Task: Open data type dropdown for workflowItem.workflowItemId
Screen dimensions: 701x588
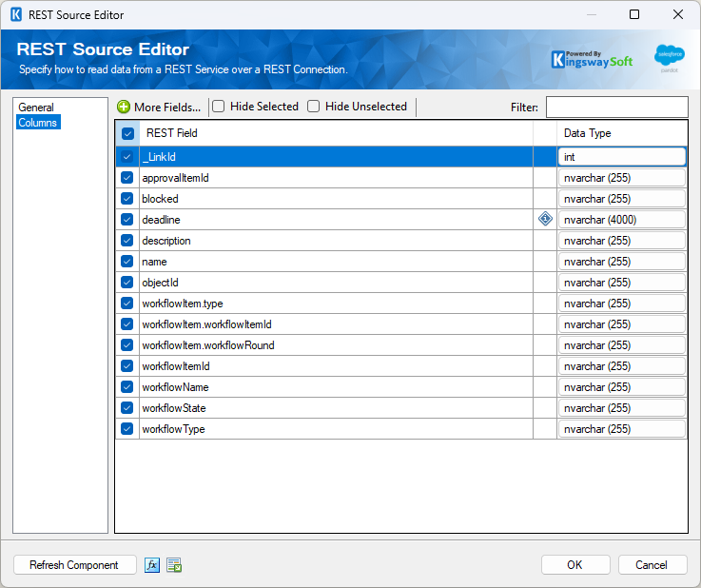Action: tap(622, 324)
